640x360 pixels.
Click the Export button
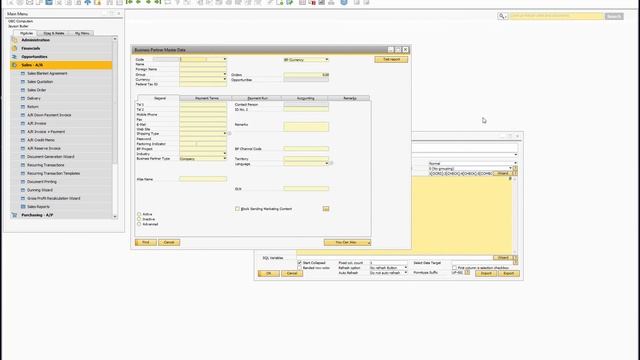click(509, 273)
